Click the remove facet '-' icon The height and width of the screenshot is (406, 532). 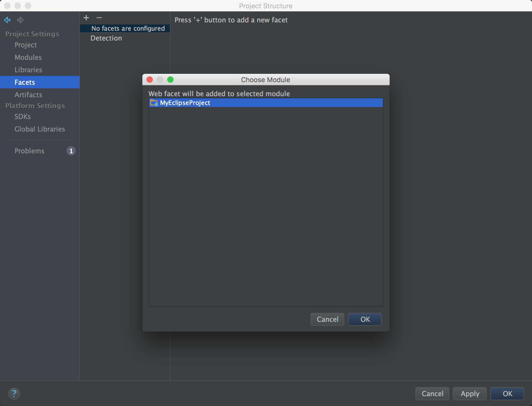[x=99, y=17]
